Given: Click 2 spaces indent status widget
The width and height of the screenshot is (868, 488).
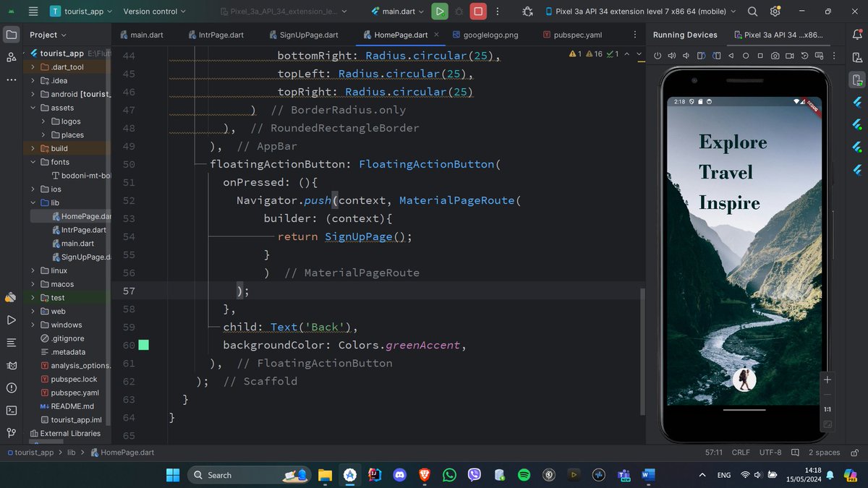Looking at the screenshot, I should tap(824, 453).
